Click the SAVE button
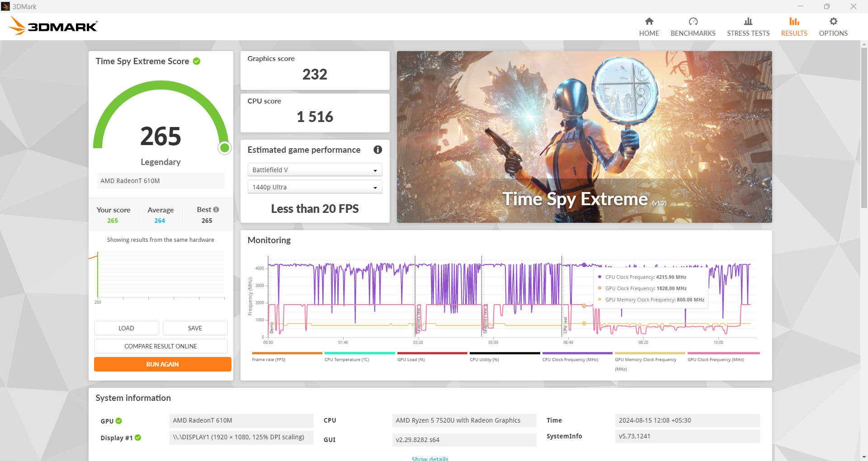 coord(195,328)
